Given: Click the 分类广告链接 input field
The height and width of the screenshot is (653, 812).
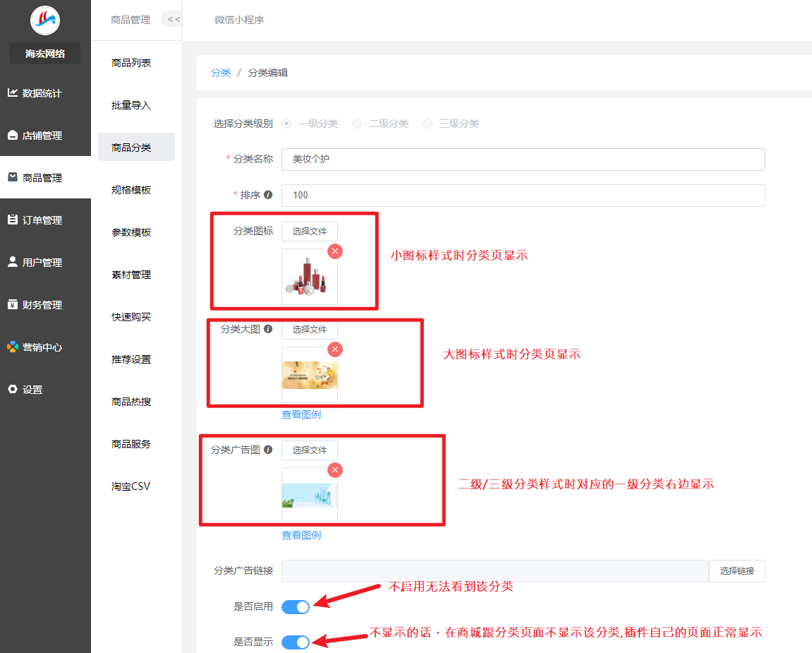Looking at the screenshot, I should [495, 570].
